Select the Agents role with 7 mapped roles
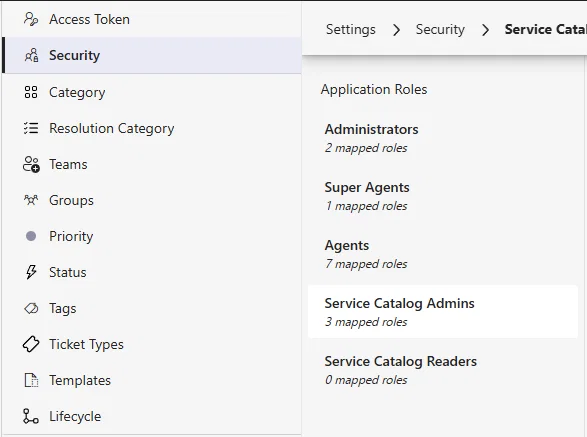 [x=443, y=254]
